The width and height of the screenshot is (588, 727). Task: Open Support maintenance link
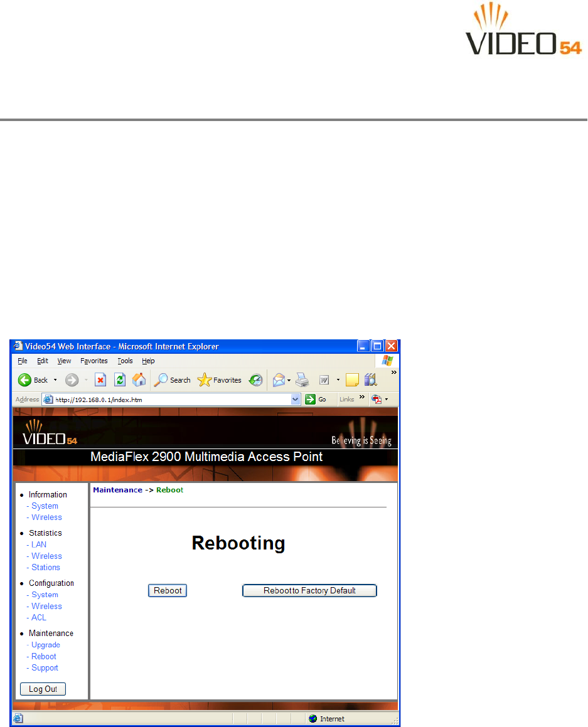click(x=45, y=667)
